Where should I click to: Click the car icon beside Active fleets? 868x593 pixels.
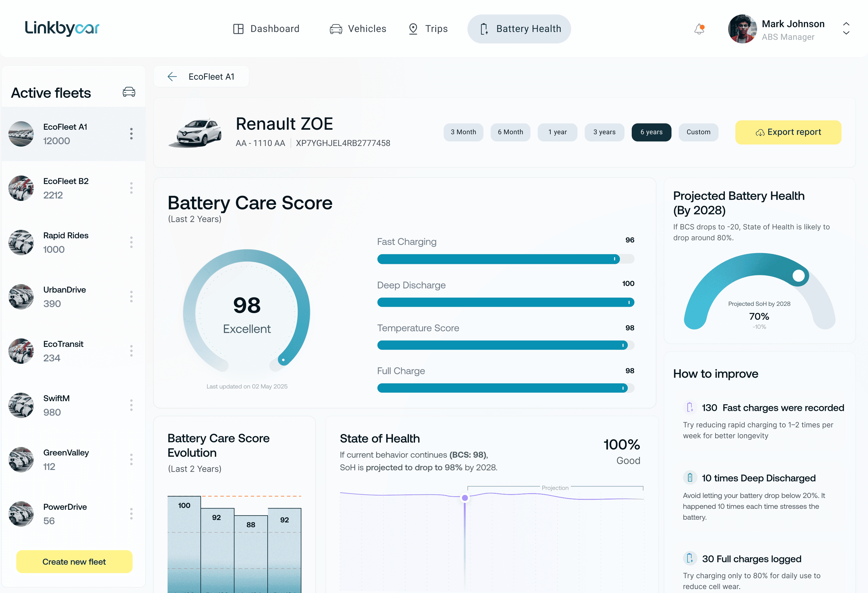(x=129, y=92)
